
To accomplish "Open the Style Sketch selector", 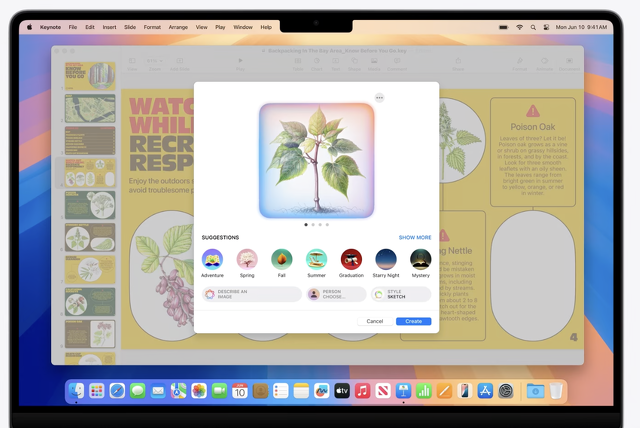I will [x=401, y=294].
